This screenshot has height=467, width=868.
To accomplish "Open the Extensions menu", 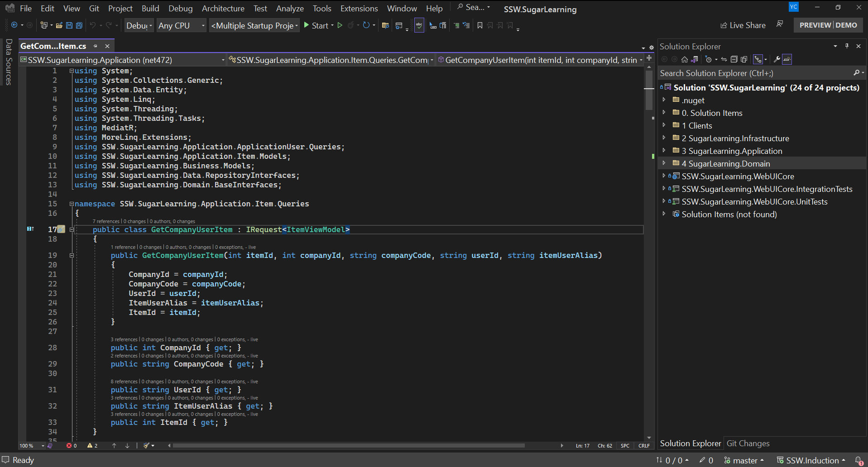I will [x=359, y=9].
